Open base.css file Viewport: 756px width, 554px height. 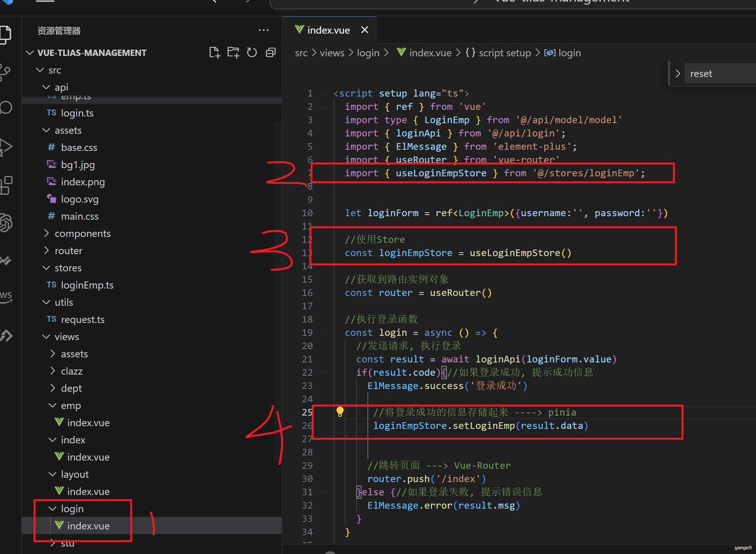79,147
